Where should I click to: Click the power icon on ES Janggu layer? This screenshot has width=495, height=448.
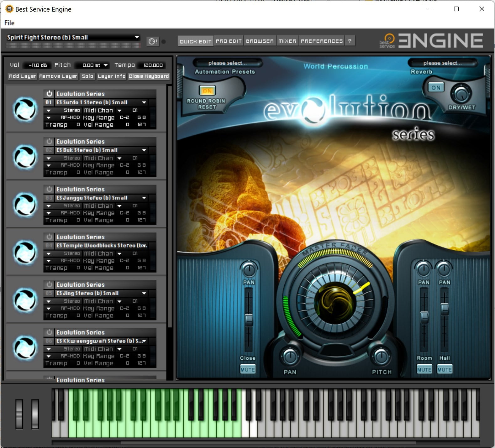click(x=49, y=189)
